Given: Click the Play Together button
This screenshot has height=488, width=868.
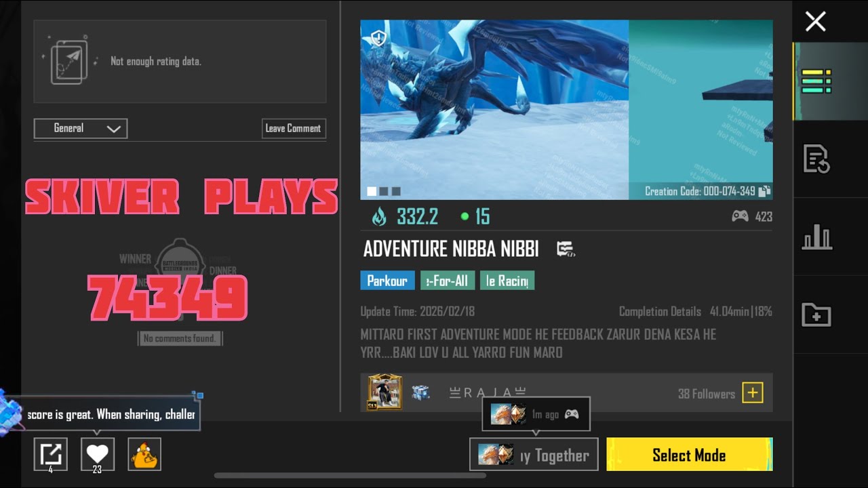Looking at the screenshot, I should click(534, 455).
